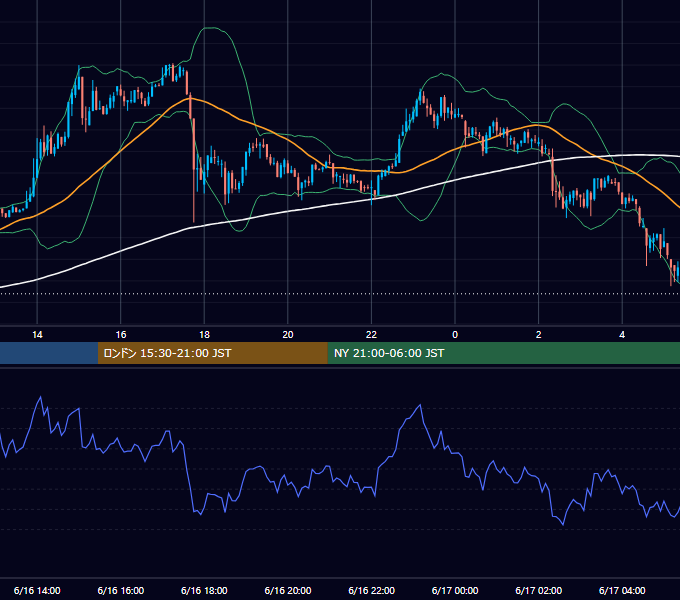Click the 6/17 02:00 label on oscillator axis
This screenshot has width=680, height=600.
(539, 590)
